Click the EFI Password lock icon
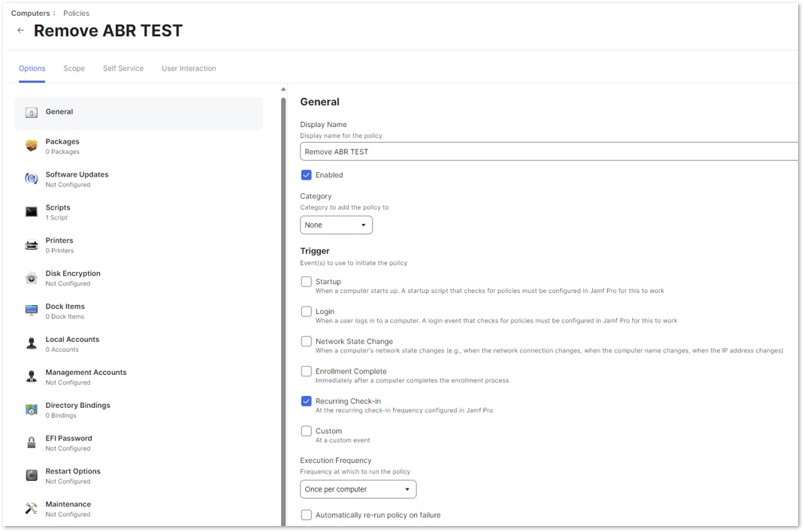This screenshot has height=532, width=804. click(x=32, y=443)
